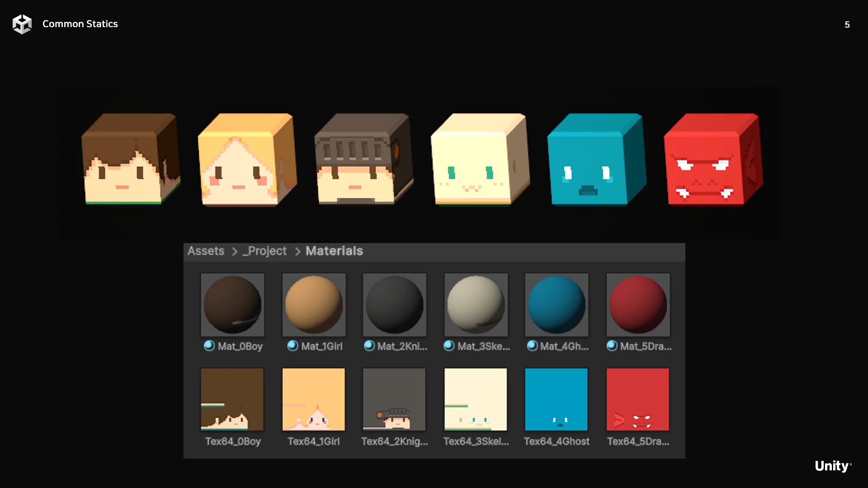Click the Materials breadcrumb label
The height and width of the screenshot is (488, 868).
tap(334, 251)
